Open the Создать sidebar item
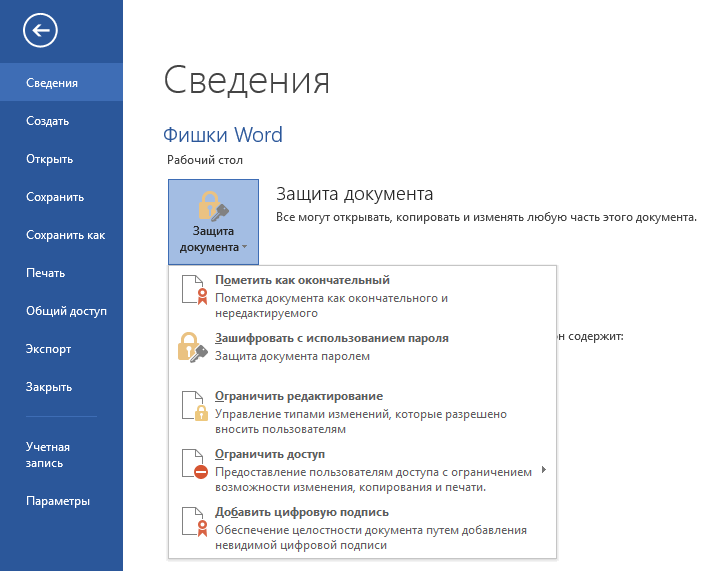 (x=61, y=121)
